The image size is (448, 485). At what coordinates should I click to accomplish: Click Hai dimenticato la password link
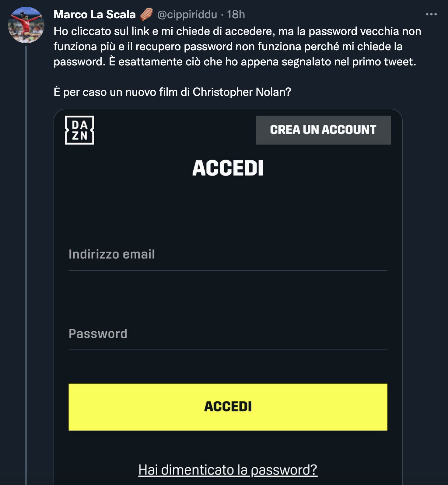227,470
